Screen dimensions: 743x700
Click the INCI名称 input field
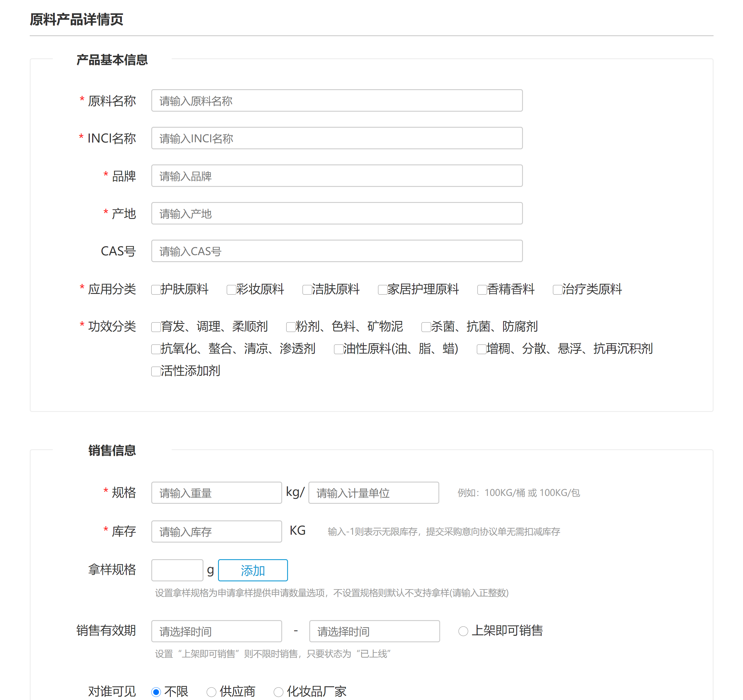click(x=337, y=138)
